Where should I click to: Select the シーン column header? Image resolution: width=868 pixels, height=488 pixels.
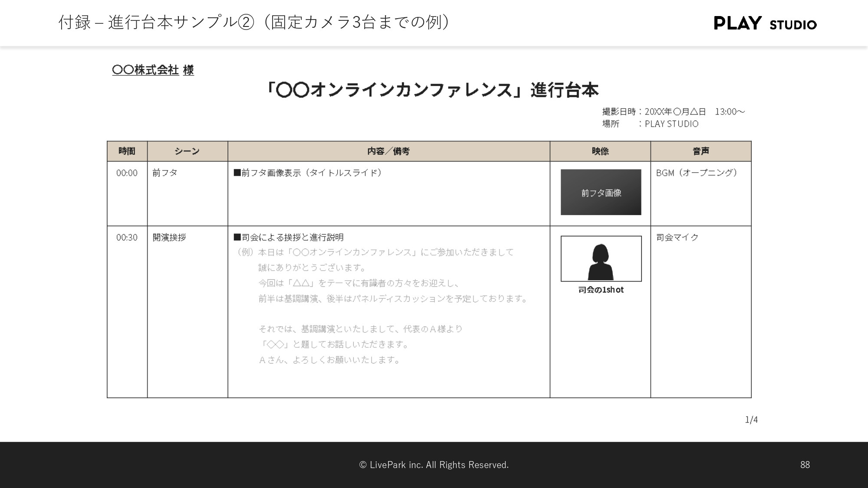pyautogui.click(x=187, y=151)
